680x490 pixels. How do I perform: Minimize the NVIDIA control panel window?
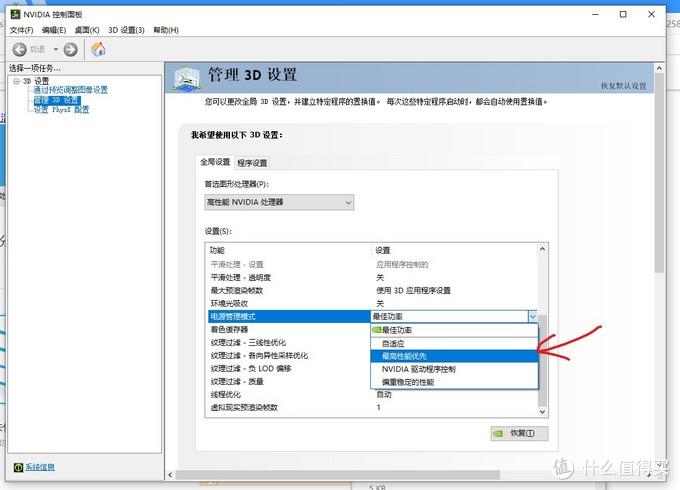(x=595, y=14)
